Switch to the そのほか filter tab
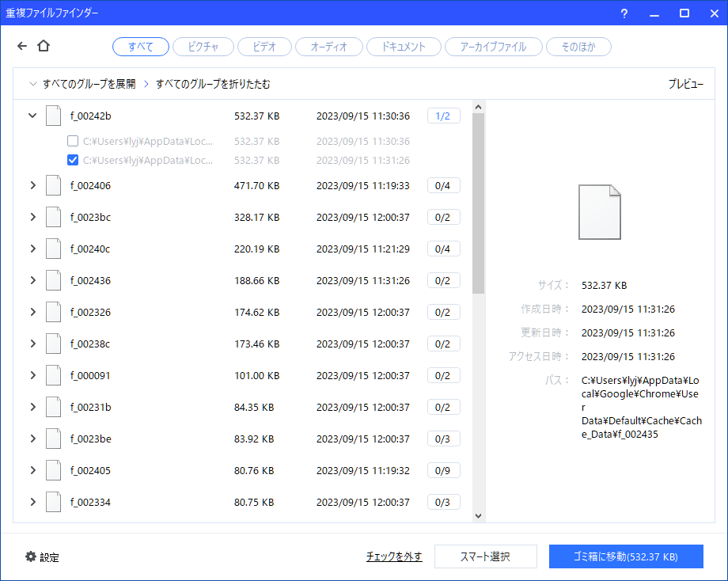 578,47
